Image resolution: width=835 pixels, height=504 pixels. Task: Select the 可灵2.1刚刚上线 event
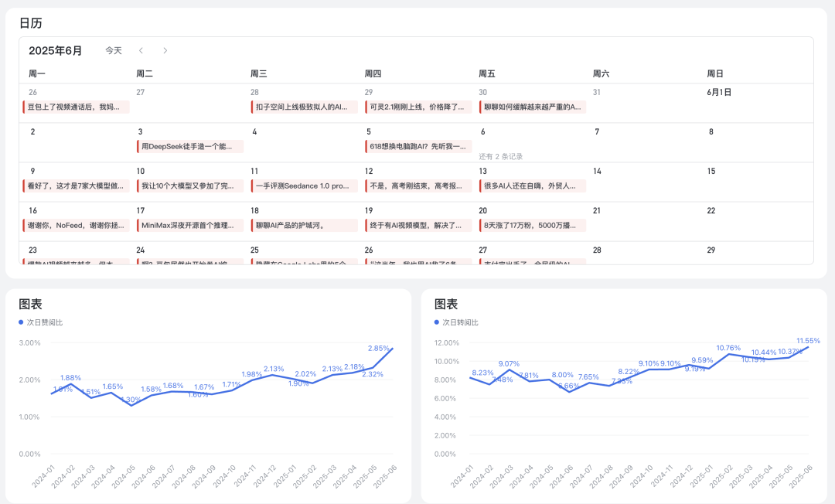coord(418,107)
